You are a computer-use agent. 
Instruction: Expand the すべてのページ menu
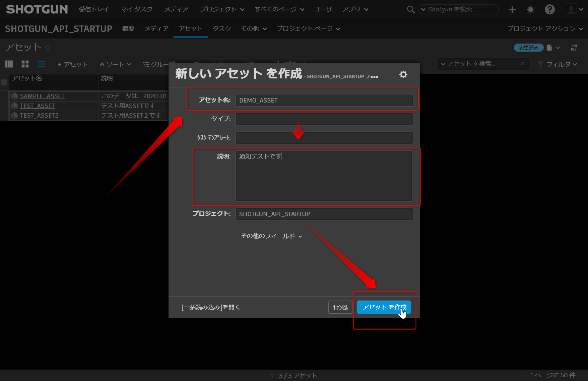(x=279, y=9)
